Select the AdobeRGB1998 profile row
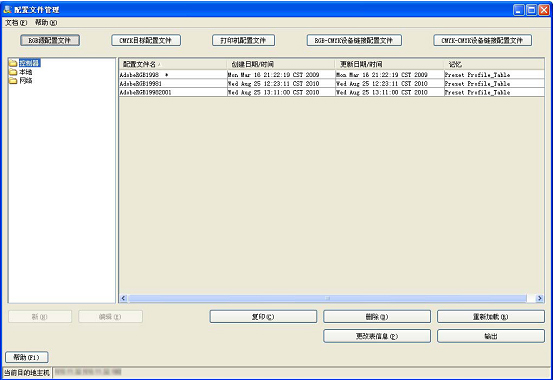 click(332, 74)
